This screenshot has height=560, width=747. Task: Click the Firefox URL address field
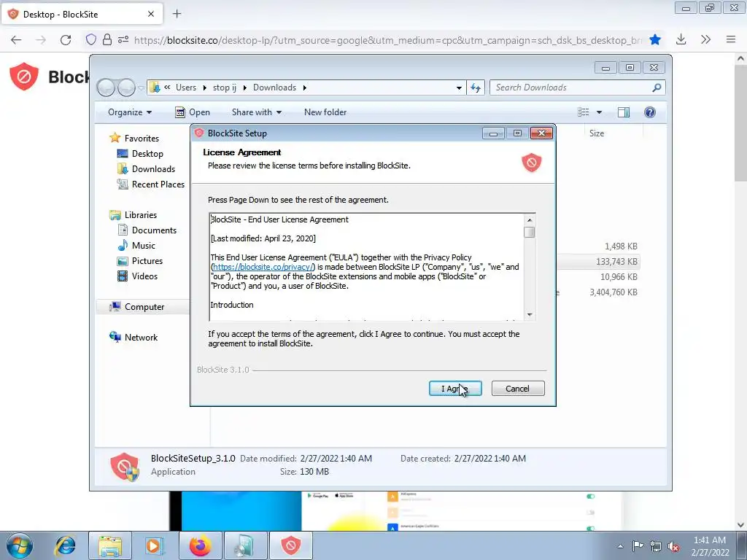pyautogui.click(x=387, y=40)
